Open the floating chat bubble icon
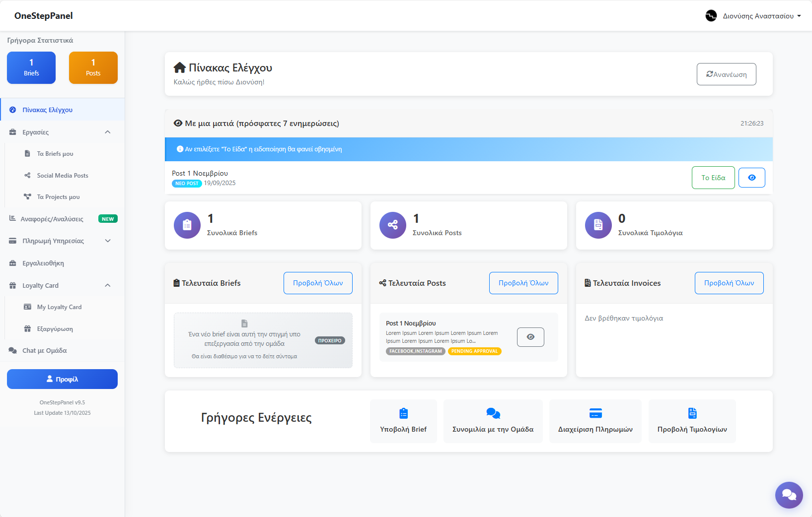The image size is (812, 517). point(789,495)
